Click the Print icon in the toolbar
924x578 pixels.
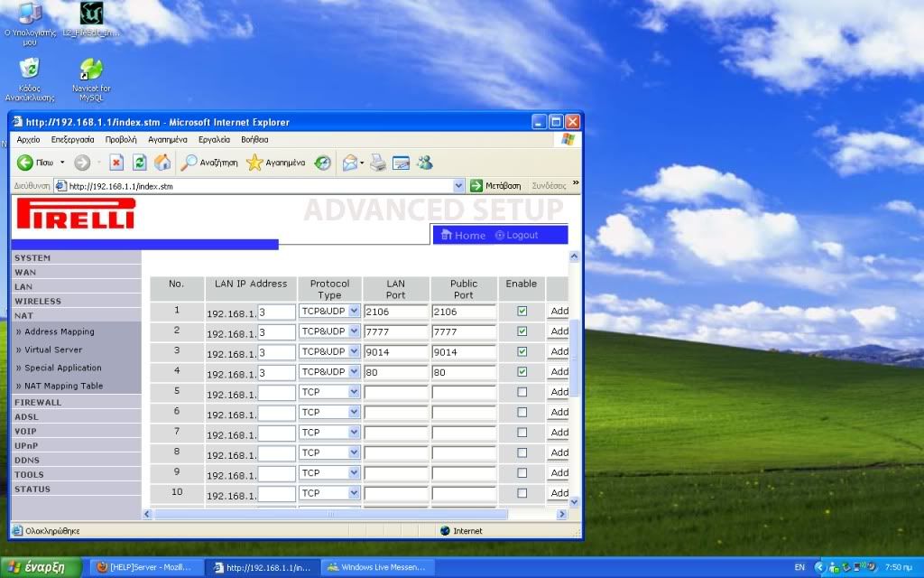tap(378, 163)
